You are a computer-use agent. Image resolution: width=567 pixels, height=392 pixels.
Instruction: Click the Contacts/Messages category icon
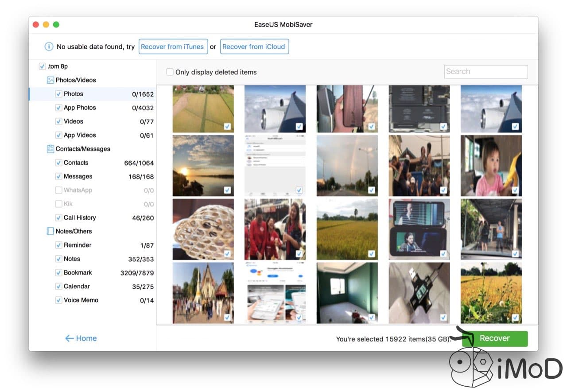tap(50, 149)
